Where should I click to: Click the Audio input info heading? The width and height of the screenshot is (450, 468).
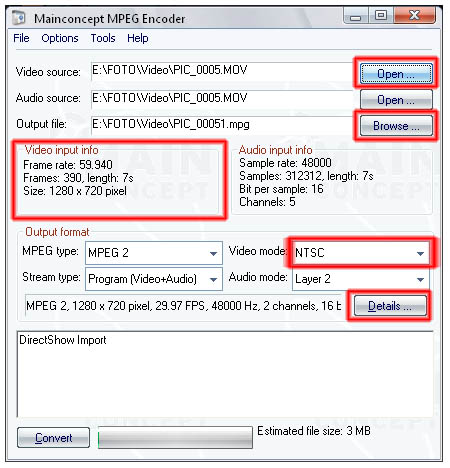[x=276, y=150]
